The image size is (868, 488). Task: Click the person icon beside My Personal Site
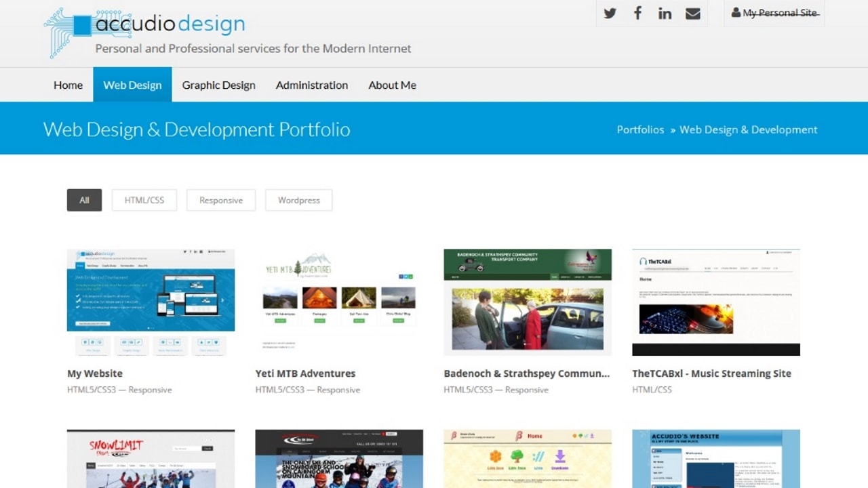pyautogui.click(x=736, y=12)
